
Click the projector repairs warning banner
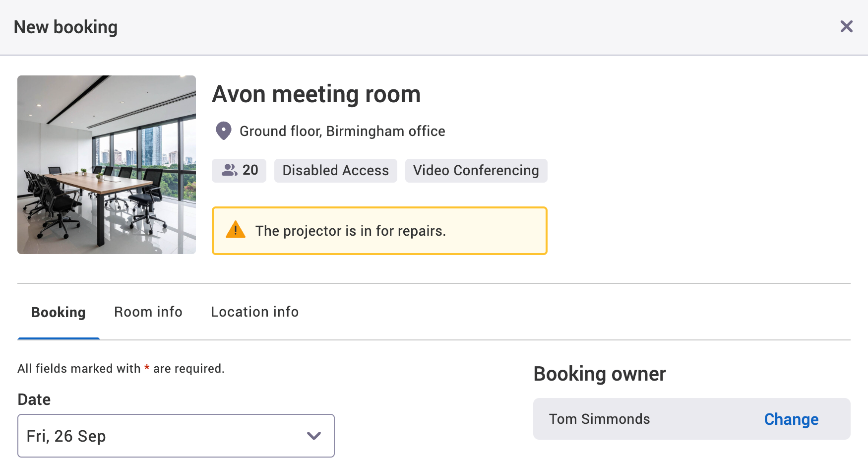pos(379,230)
